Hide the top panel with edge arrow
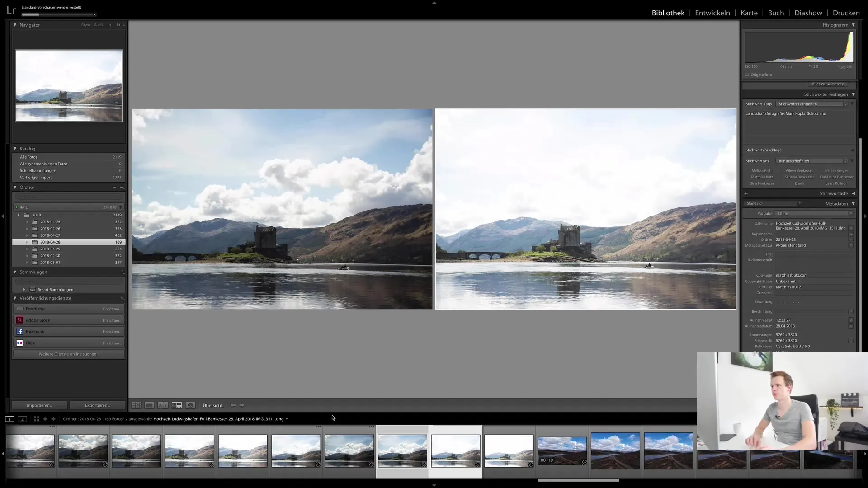868x488 pixels. (434, 3)
